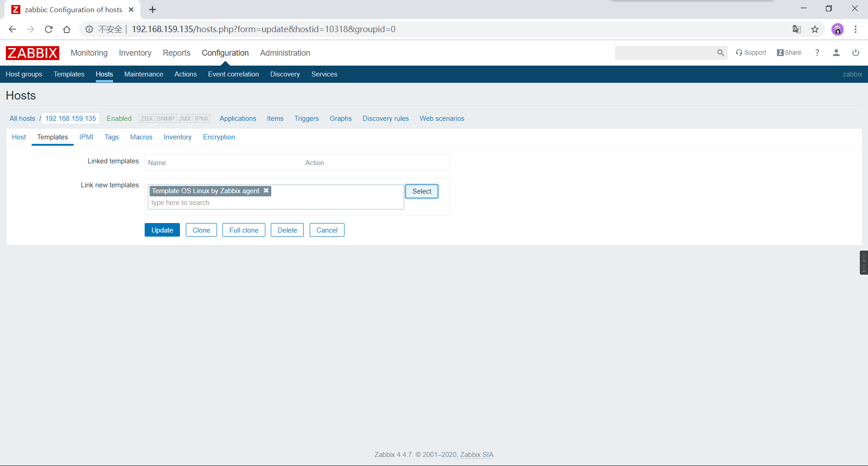Open the Administration menu
Image resolution: width=868 pixels, height=466 pixels.
coord(285,53)
